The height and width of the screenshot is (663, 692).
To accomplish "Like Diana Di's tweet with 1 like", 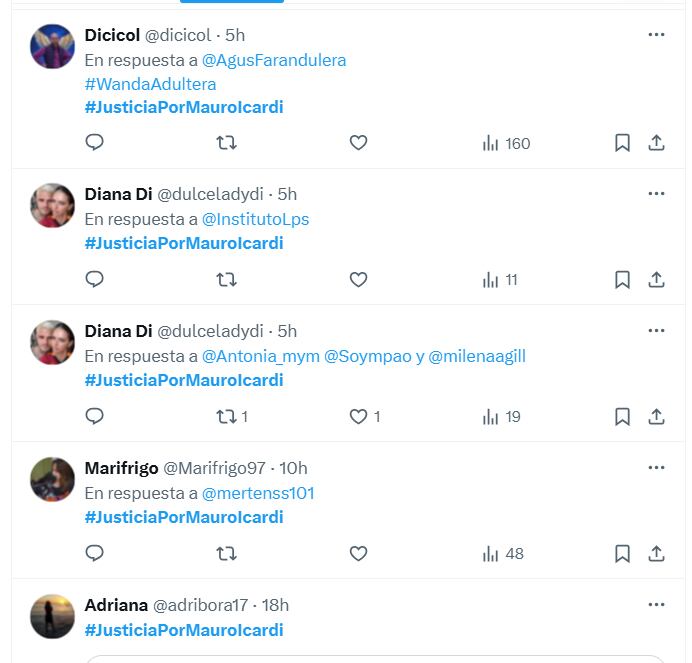I will click(x=358, y=416).
